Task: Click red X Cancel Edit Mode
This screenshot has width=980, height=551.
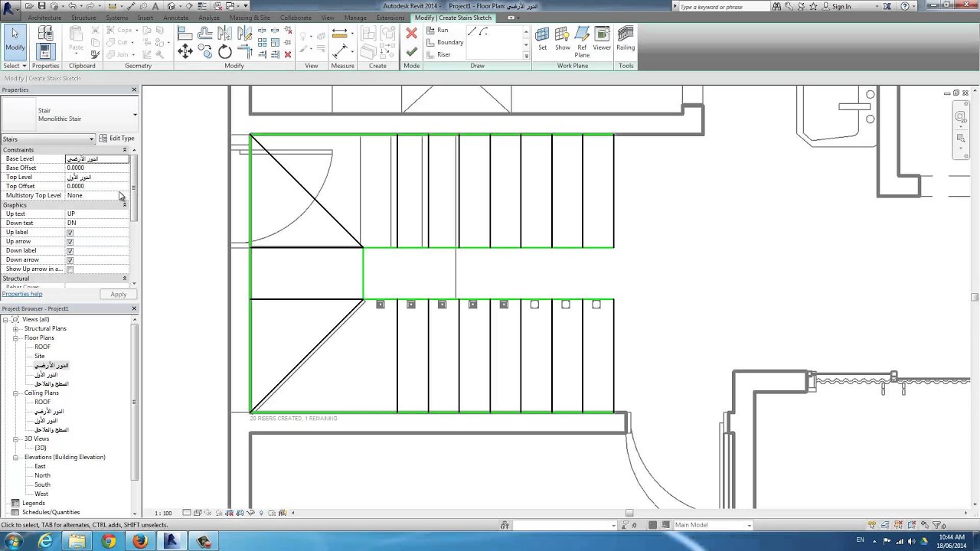Action: pos(412,33)
